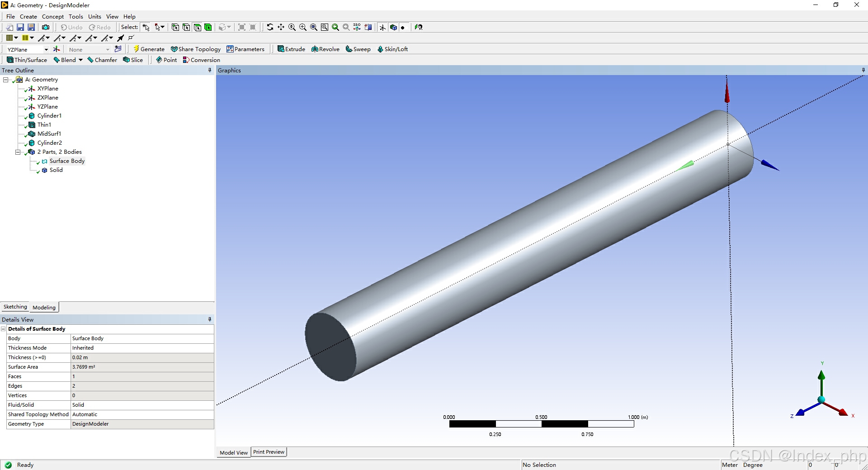Select MidSurf1 in the tree
Viewport: 868px width, 470px height.
click(x=49, y=134)
